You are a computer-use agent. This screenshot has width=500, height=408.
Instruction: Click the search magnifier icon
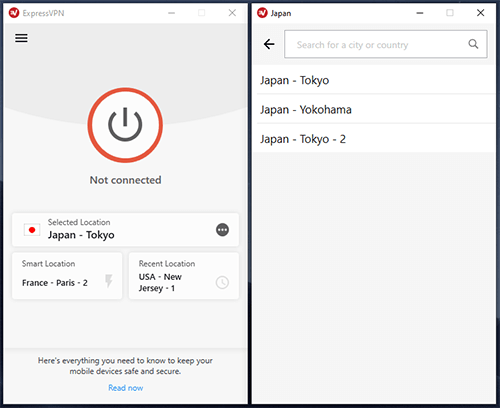point(473,44)
